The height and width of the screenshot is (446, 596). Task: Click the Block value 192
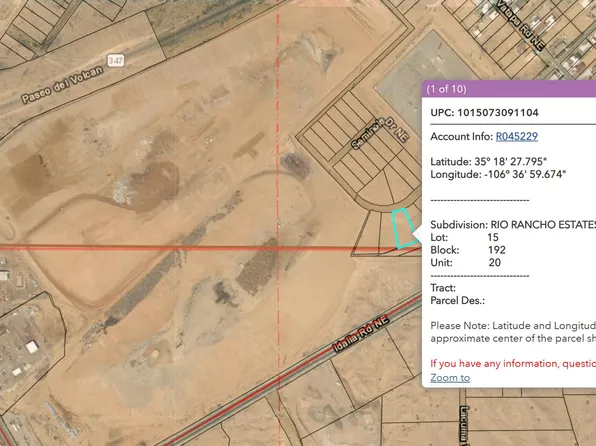(497, 250)
